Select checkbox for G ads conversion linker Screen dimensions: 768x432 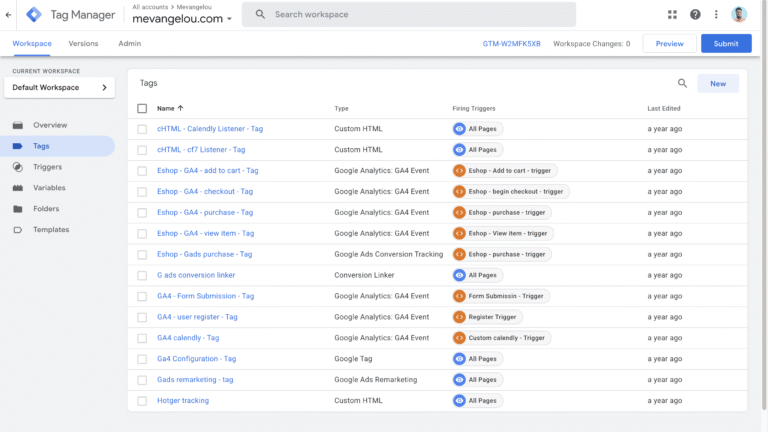coord(142,275)
